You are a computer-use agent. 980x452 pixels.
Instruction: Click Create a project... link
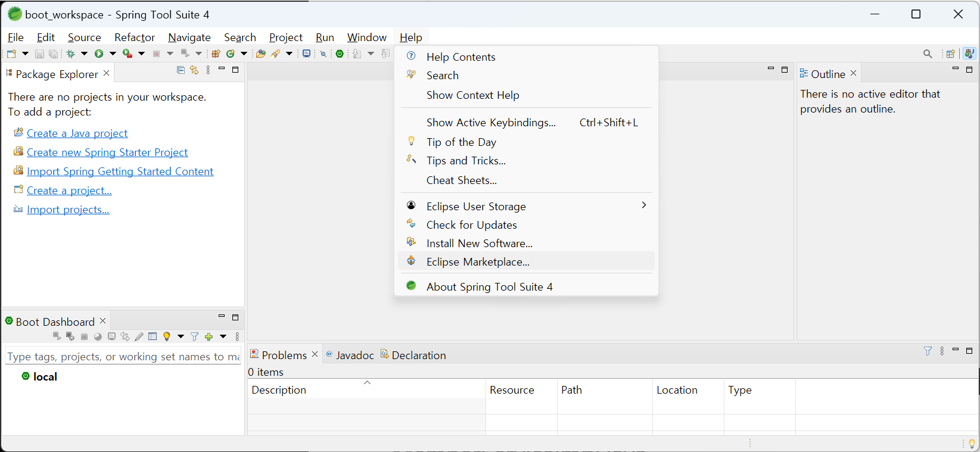69,191
